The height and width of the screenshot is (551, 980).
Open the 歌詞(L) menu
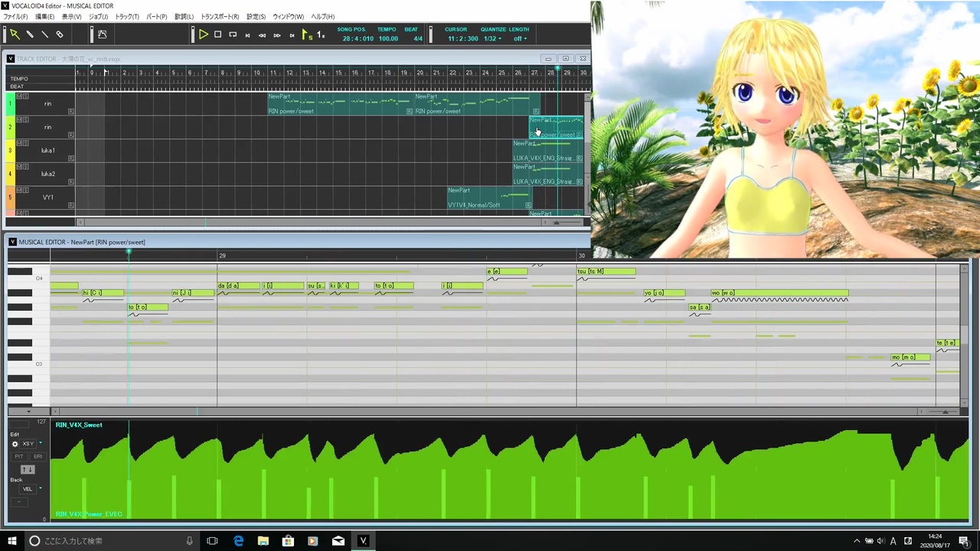point(185,17)
